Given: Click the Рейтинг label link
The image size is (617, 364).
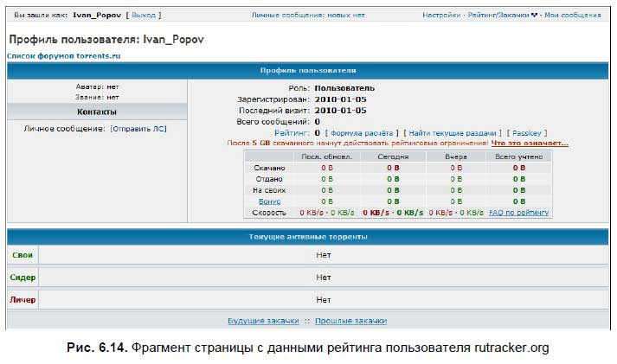Looking at the screenshot, I should pyautogui.click(x=291, y=133).
